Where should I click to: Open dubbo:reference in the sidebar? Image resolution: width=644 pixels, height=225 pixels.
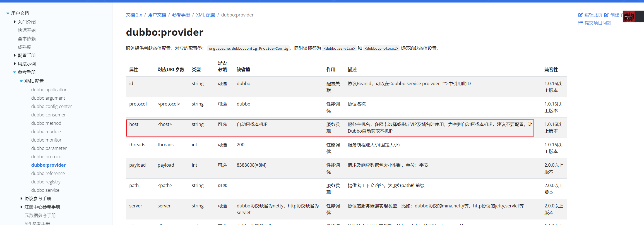(48, 173)
